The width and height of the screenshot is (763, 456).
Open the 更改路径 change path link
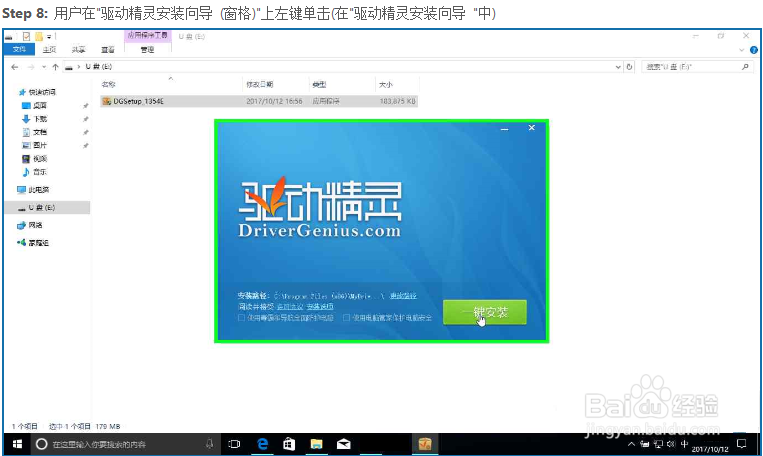tap(403, 295)
